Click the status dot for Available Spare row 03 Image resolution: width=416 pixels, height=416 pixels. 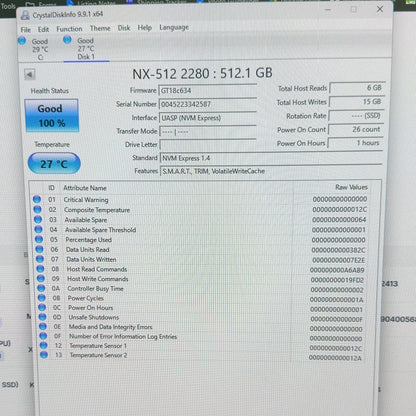(38, 219)
